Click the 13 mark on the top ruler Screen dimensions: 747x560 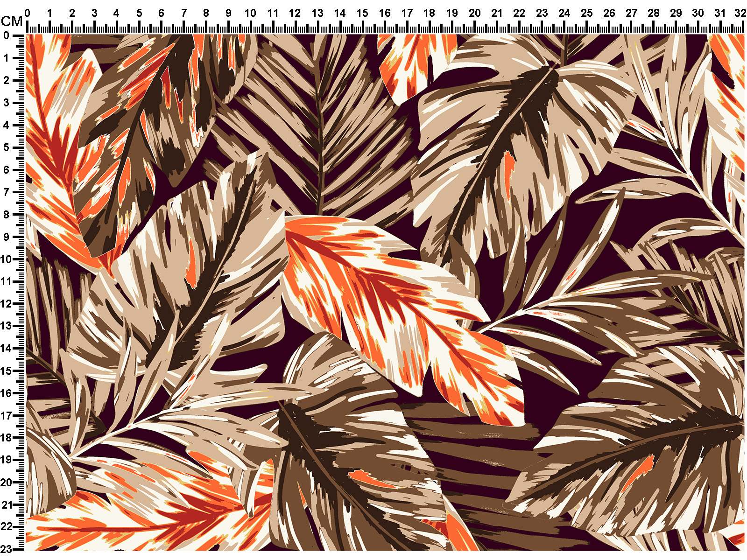[317, 13]
